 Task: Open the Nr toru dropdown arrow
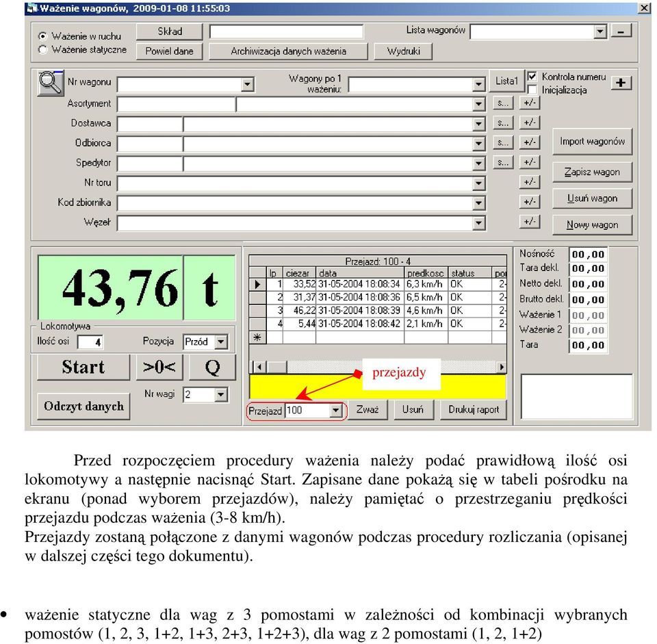[478, 183]
